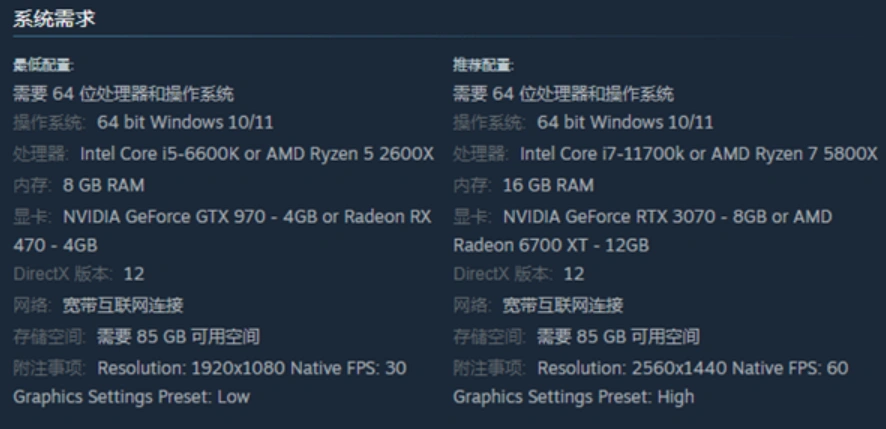Click the DirectX 版本 label under 推荐配置

click(503, 274)
